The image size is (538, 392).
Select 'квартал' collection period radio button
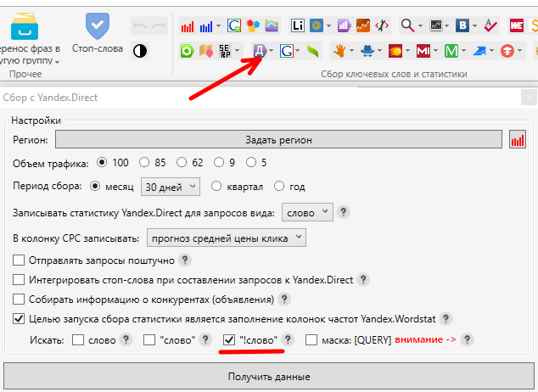click(x=216, y=187)
